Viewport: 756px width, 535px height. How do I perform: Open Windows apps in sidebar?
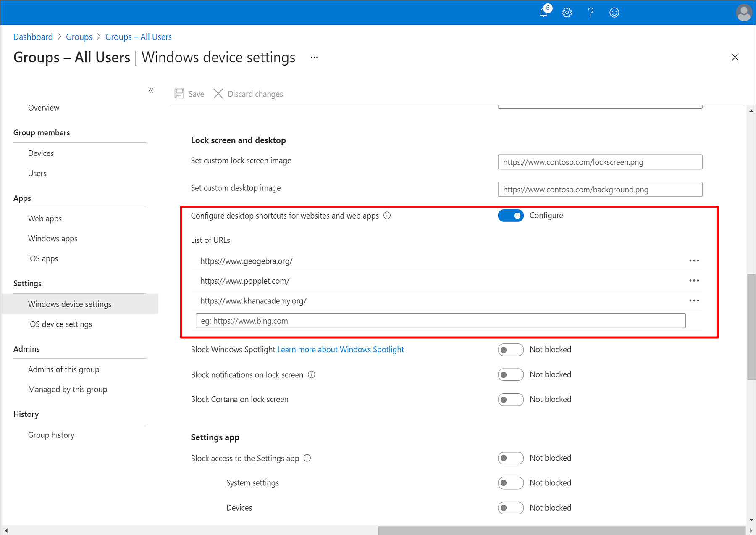[53, 239]
